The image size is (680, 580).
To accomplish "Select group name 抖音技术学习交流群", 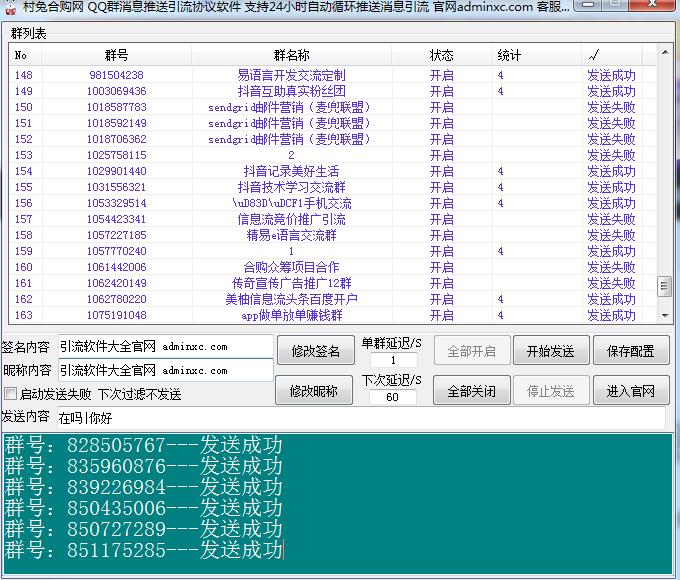I will click(291, 187).
